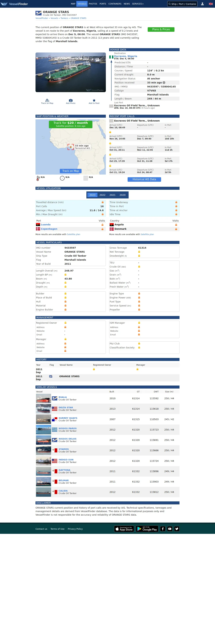Open the YouTube icon in footer

coord(170,529)
